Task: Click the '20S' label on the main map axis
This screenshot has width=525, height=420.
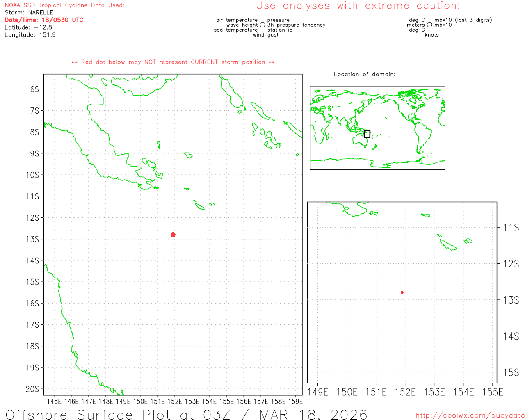Action: coord(32,389)
